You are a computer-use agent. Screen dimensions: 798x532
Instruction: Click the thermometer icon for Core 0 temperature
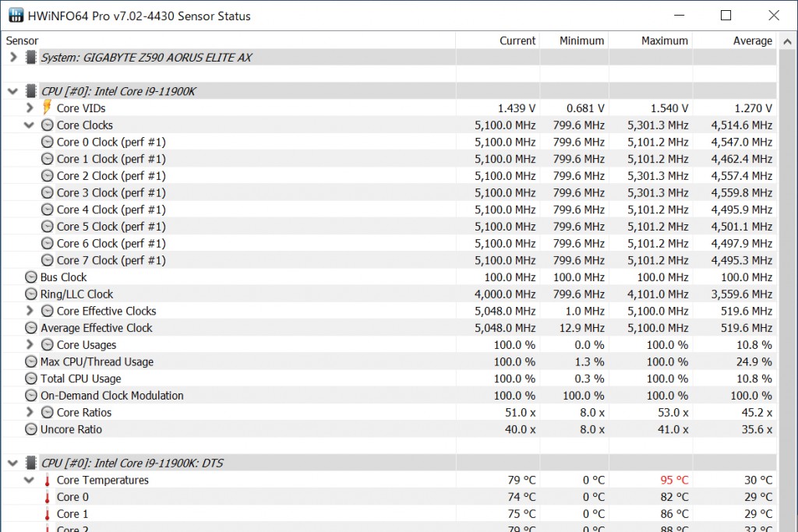[48, 497]
